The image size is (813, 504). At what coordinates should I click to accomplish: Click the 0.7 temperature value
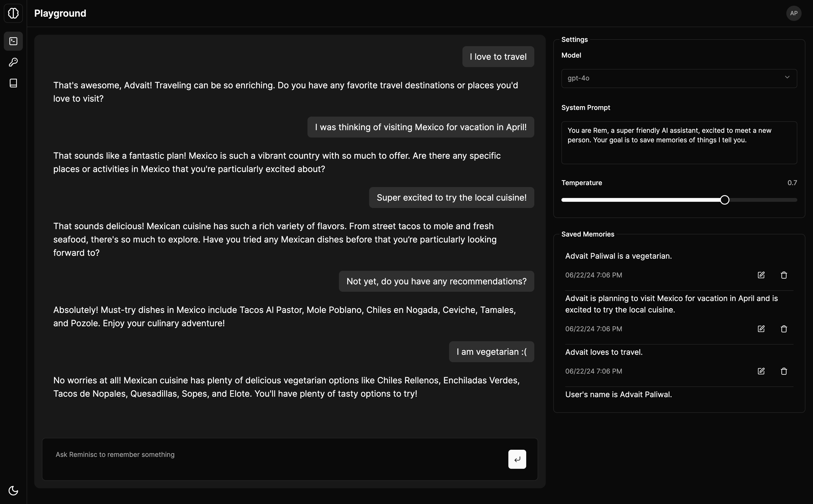pyautogui.click(x=792, y=183)
